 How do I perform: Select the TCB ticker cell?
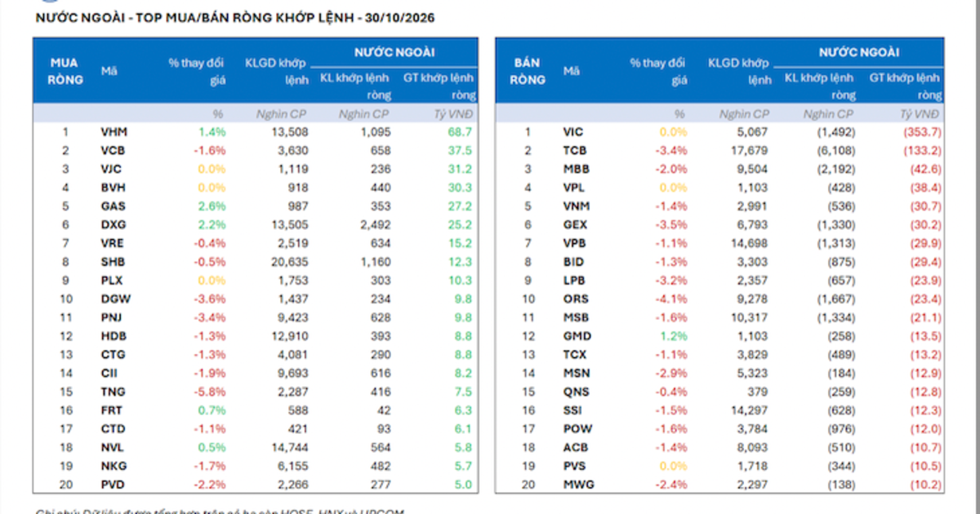click(575, 150)
